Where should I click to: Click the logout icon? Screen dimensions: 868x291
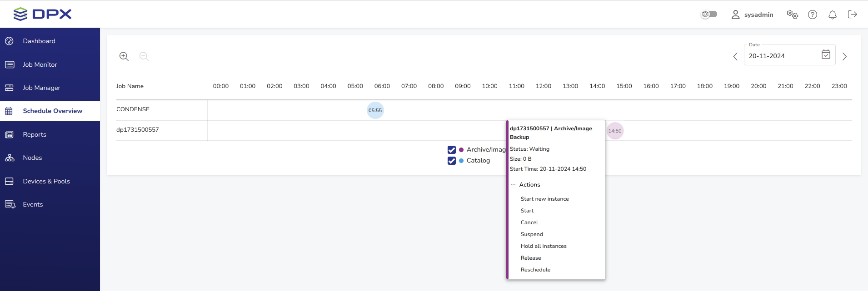(852, 15)
